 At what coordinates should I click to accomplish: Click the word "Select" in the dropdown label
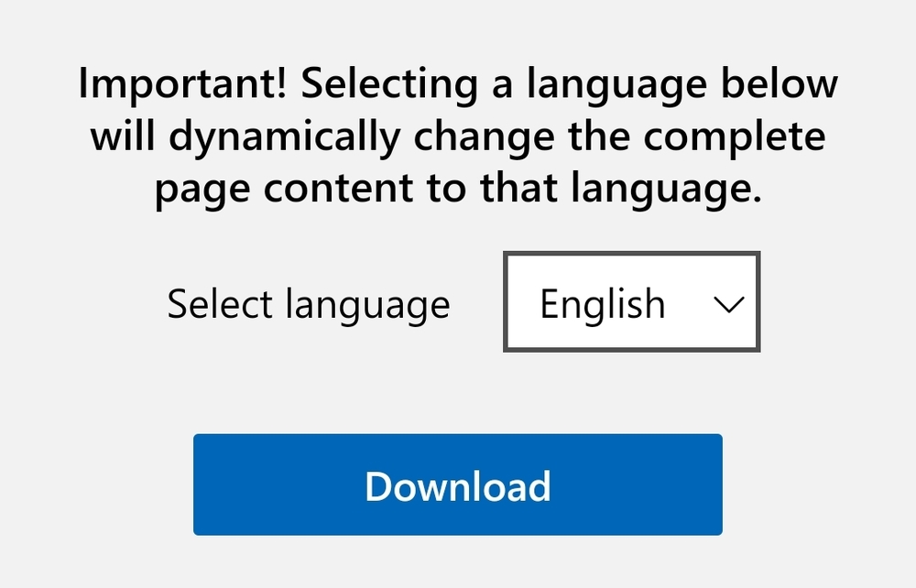pos(220,303)
